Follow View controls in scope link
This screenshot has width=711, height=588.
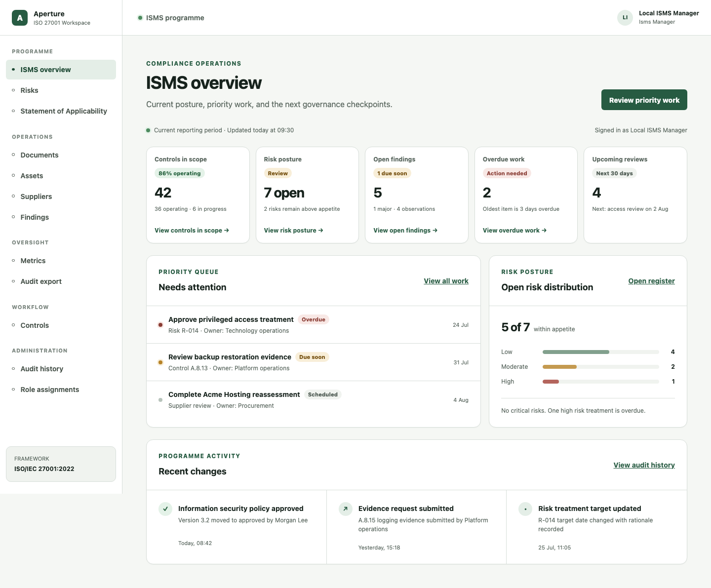click(x=192, y=231)
